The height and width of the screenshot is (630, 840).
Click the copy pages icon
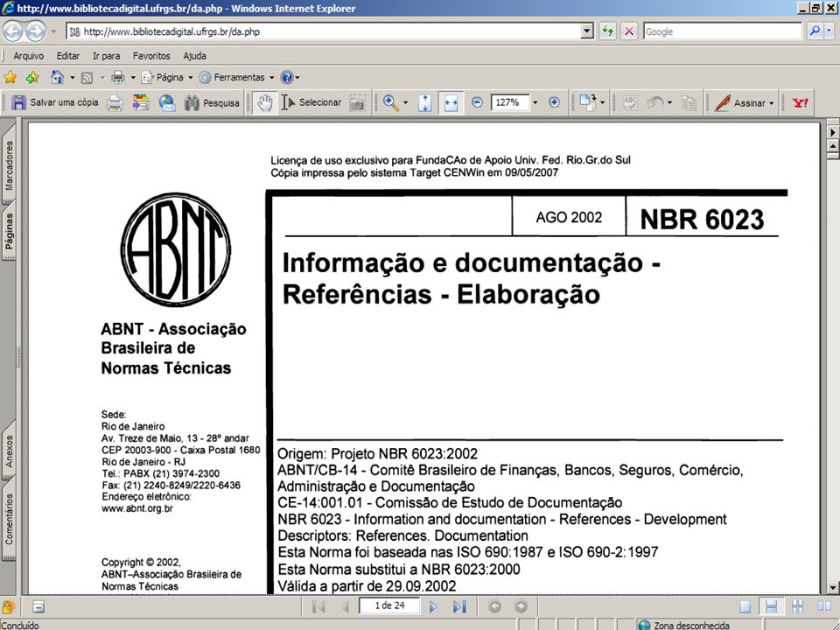689,102
